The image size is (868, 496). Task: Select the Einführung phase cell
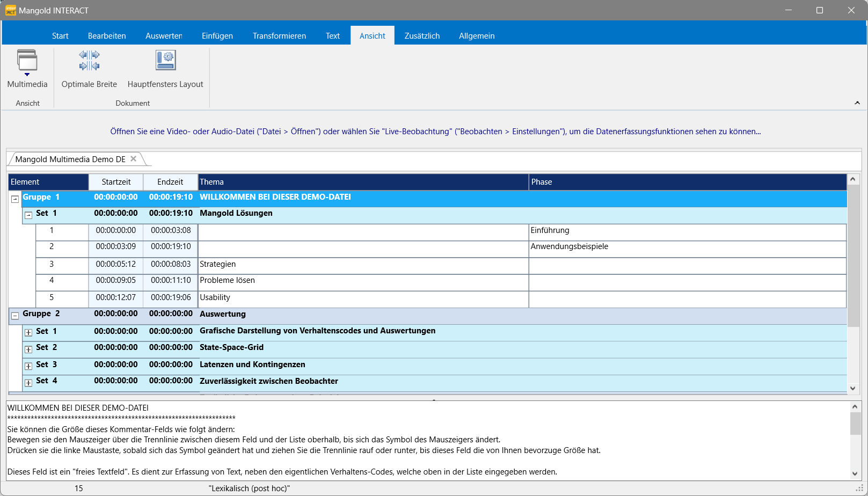click(688, 232)
